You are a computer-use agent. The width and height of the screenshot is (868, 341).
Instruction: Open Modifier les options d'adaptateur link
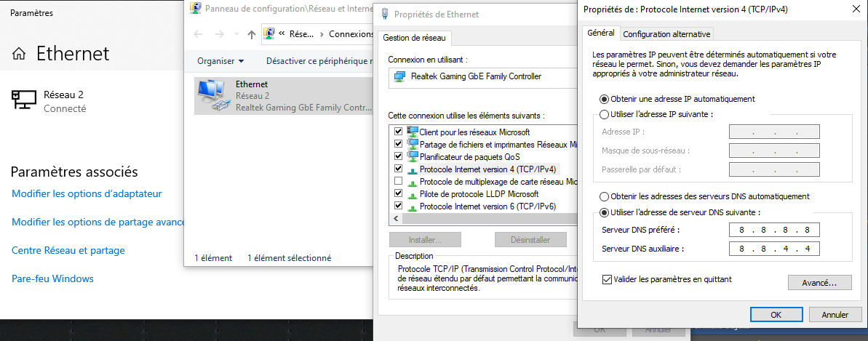[x=87, y=193]
